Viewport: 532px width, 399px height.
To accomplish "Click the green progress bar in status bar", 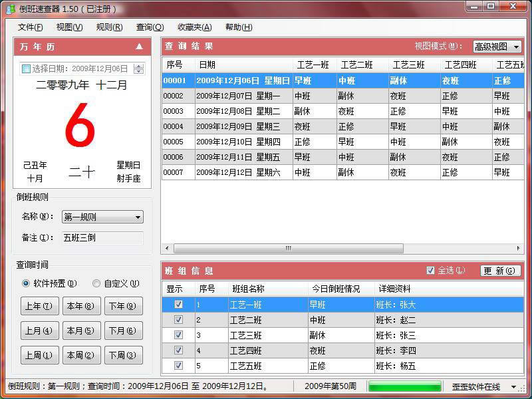I will click(404, 386).
